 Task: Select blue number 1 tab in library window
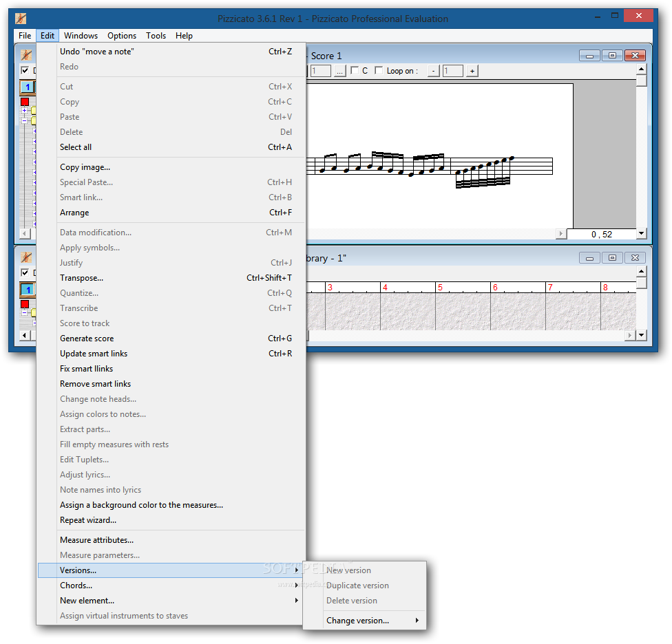pos(28,290)
